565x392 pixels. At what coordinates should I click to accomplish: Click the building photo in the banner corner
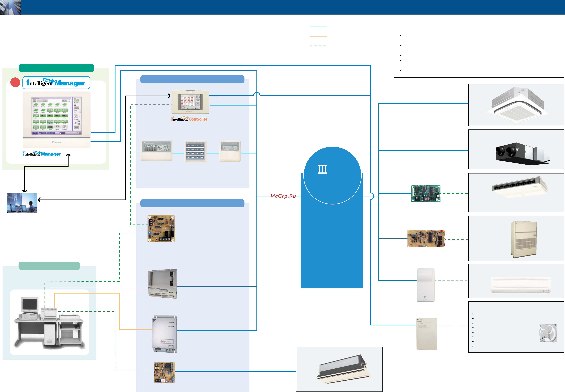click(x=10, y=7)
